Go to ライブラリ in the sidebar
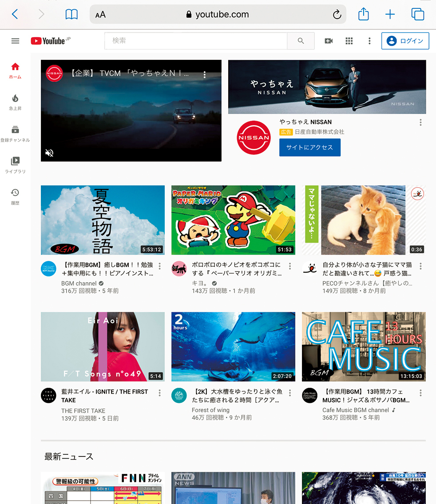 coord(15,165)
